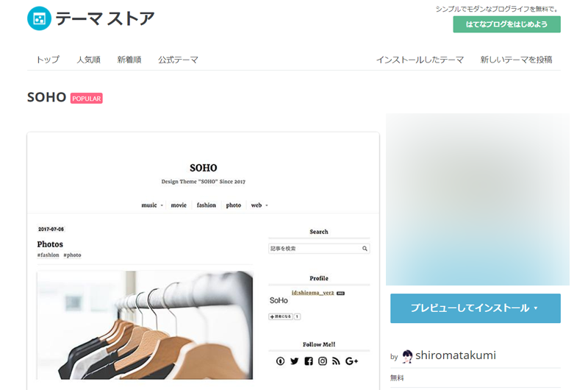Open the 人気順 tab
Screen dimensions: 588x390
(88, 60)
